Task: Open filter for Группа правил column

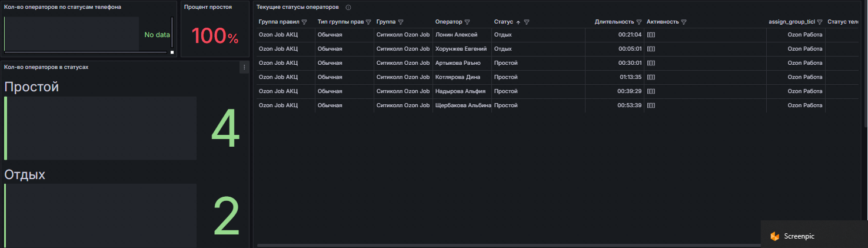Action: coord(304,22)
